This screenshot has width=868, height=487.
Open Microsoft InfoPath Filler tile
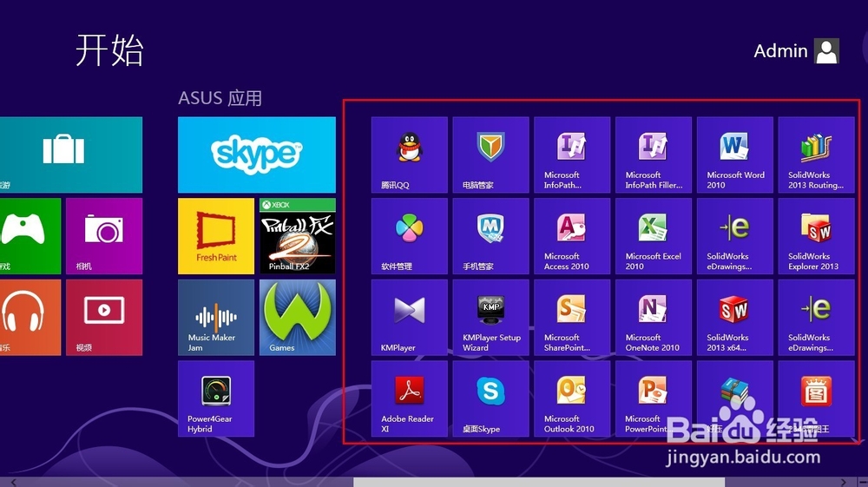coord(654,155)
